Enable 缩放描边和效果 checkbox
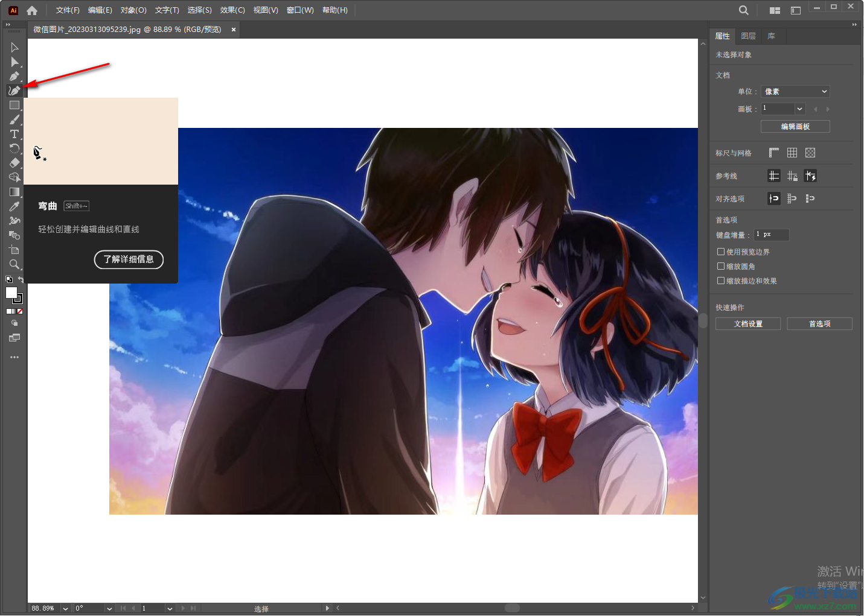The image size is (864, 616). pos(721,281)
